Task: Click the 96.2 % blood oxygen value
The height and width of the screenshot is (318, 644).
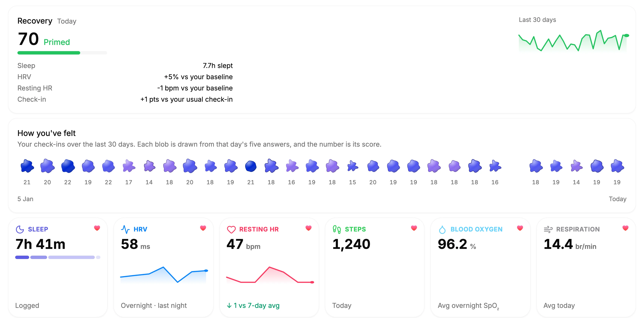Action: [x=457, y=244]
